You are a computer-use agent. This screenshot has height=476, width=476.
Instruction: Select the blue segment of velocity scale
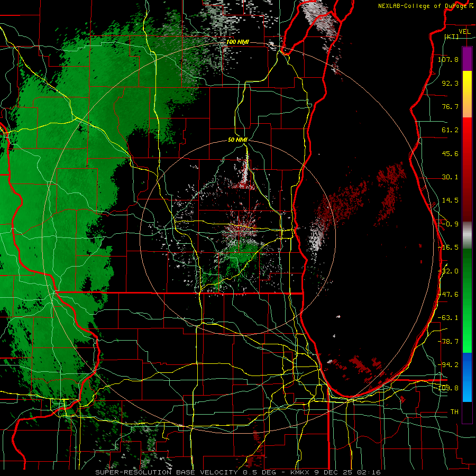[467, 377]
